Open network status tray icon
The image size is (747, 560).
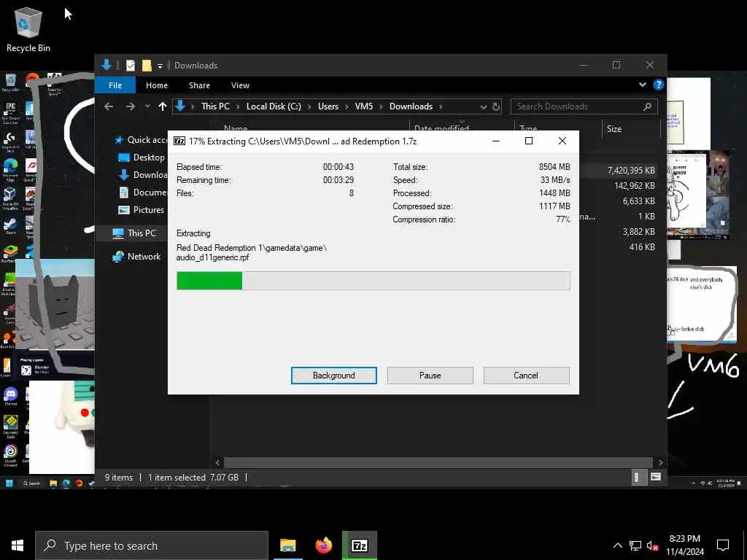pos(635,545)
